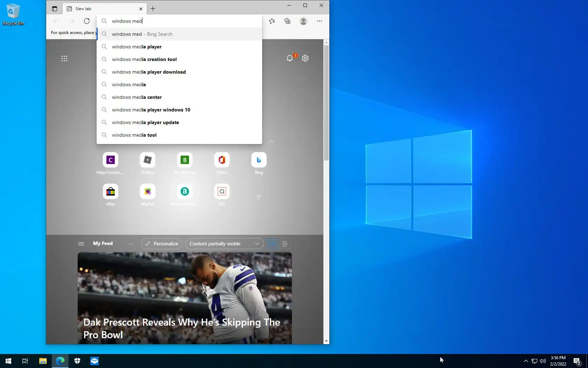Open Task View on the taskbar
This screenshot has height=368, width=588.
[x=25, y=361]
